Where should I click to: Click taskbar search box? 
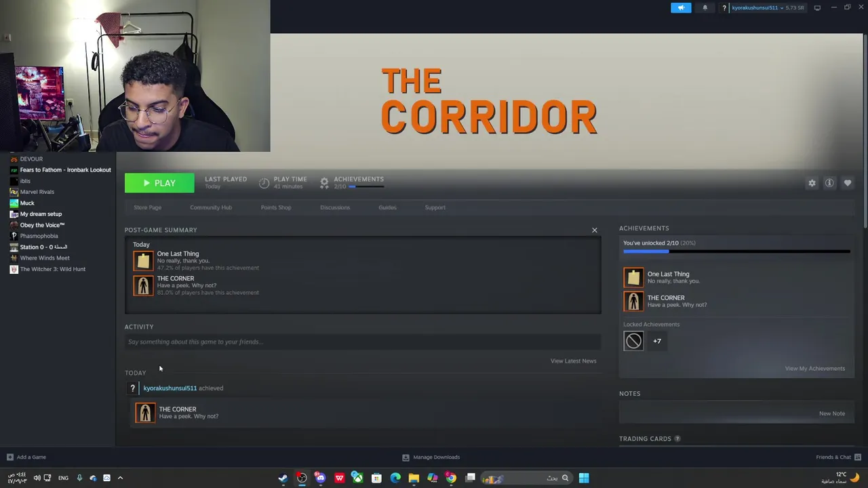click(x=526, y=478)
